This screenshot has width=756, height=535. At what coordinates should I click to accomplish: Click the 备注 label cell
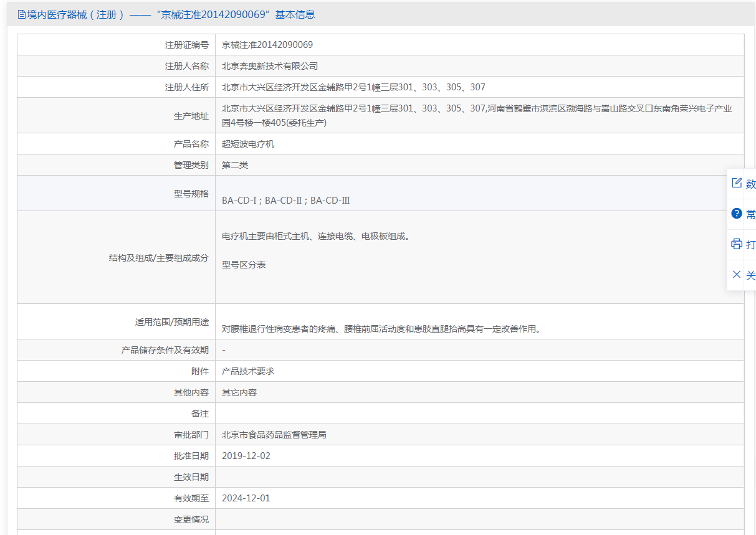click(116, 414)
